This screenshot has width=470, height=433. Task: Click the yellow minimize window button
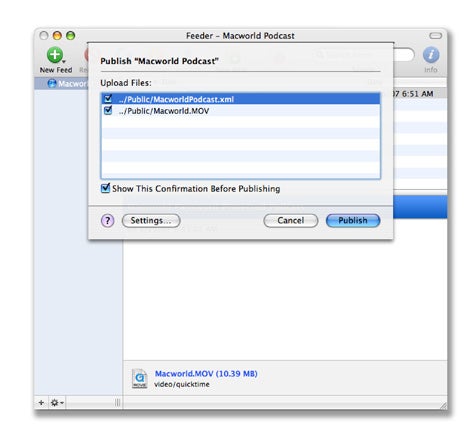[x=57, y=36]
